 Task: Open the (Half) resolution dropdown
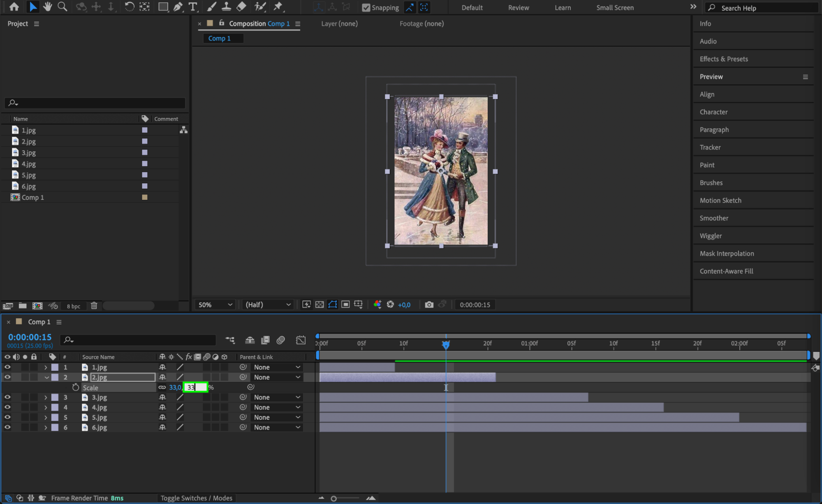[x=268, y=305]
